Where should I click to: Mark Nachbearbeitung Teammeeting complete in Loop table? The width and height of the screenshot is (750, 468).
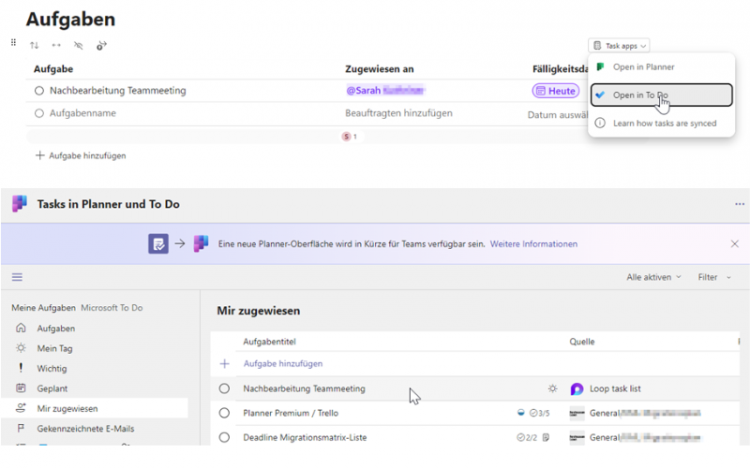(x=40, y=91)
